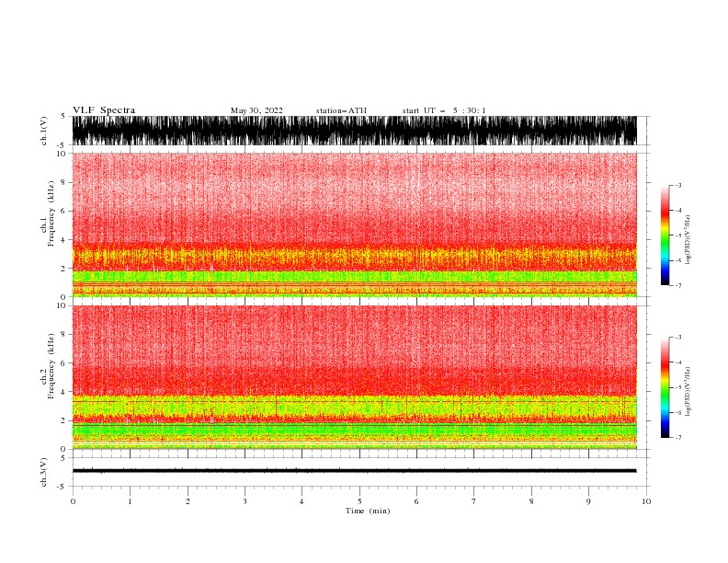Click the ch.2 frequency tick label "8"

[63, 335]
